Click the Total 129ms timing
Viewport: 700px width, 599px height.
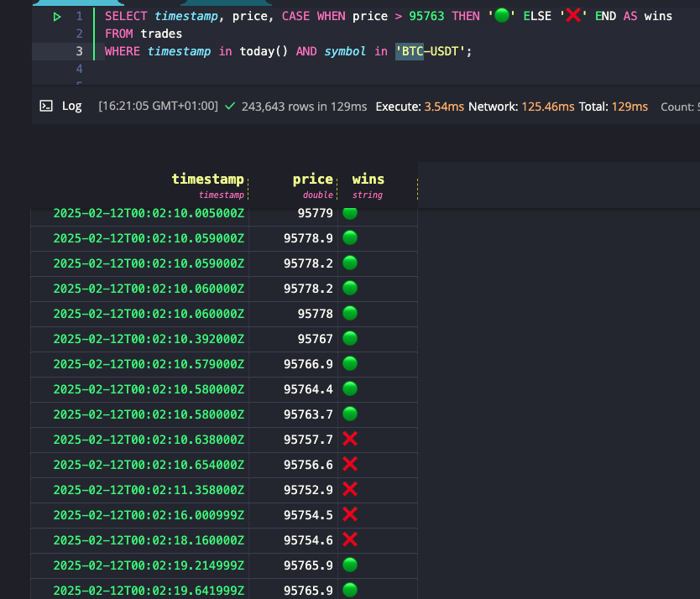614,107
